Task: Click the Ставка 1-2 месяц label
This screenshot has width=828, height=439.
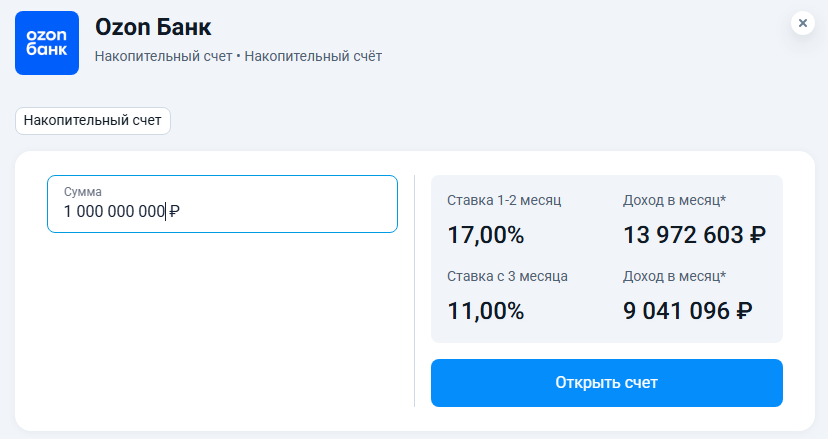Action: coord(504,200)
